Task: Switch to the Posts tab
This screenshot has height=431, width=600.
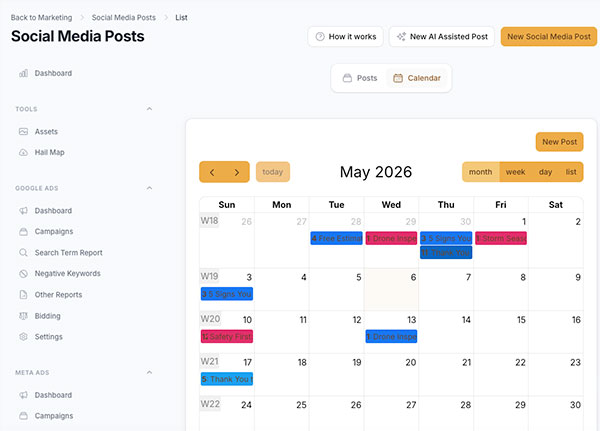Action: pyautogui.click(x=360, y=78)
